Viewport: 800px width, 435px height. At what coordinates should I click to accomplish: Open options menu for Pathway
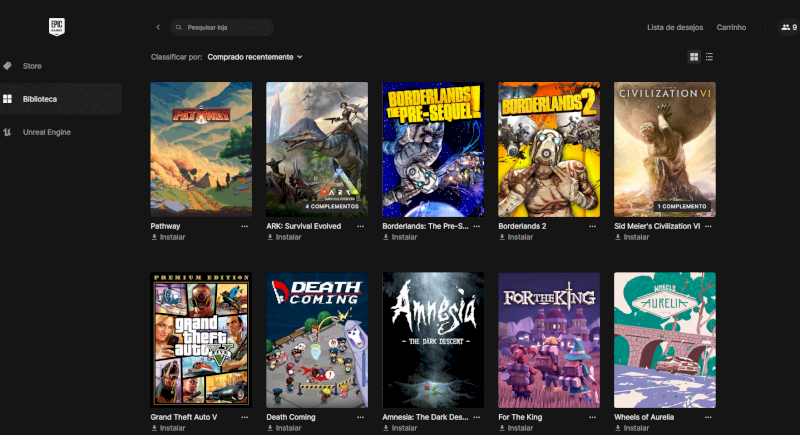[x=245, y=226]
